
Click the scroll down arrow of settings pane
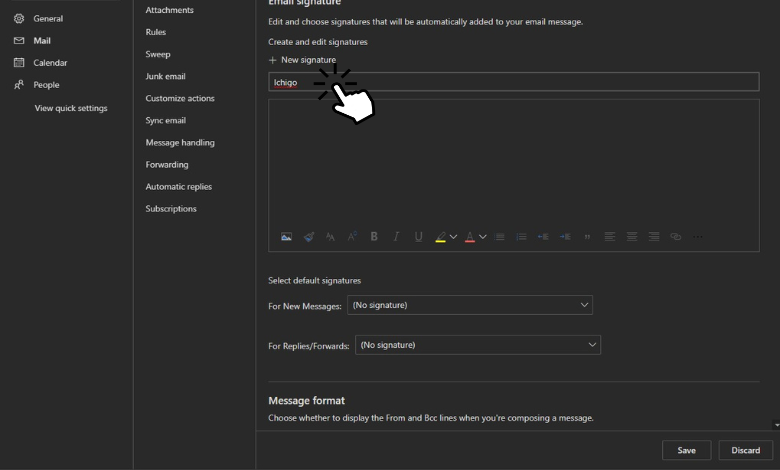[777, 425]
